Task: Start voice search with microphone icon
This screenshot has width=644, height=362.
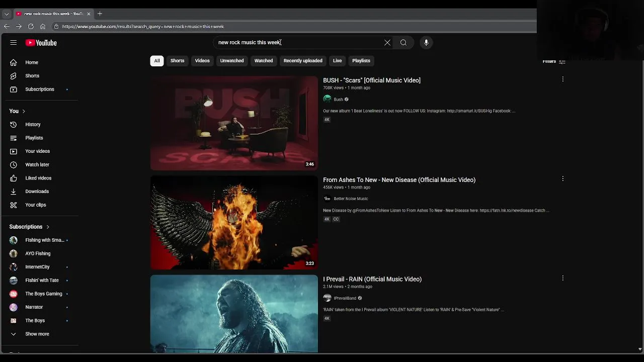Action: coord(426,43)
